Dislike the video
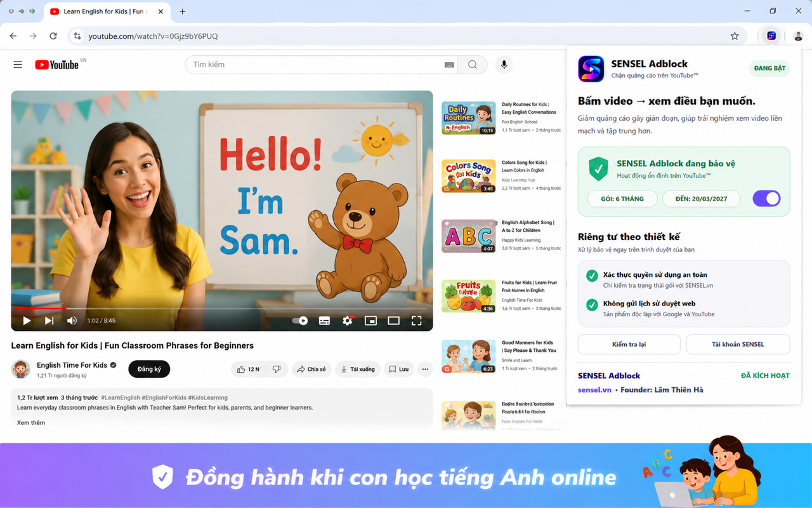 click(x=277, y=369)
